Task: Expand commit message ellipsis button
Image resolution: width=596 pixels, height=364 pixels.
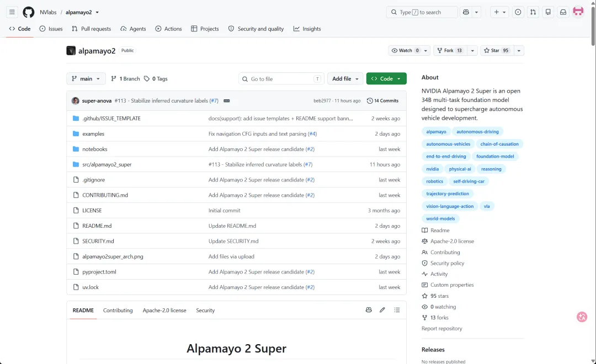Action: point(227,101)
